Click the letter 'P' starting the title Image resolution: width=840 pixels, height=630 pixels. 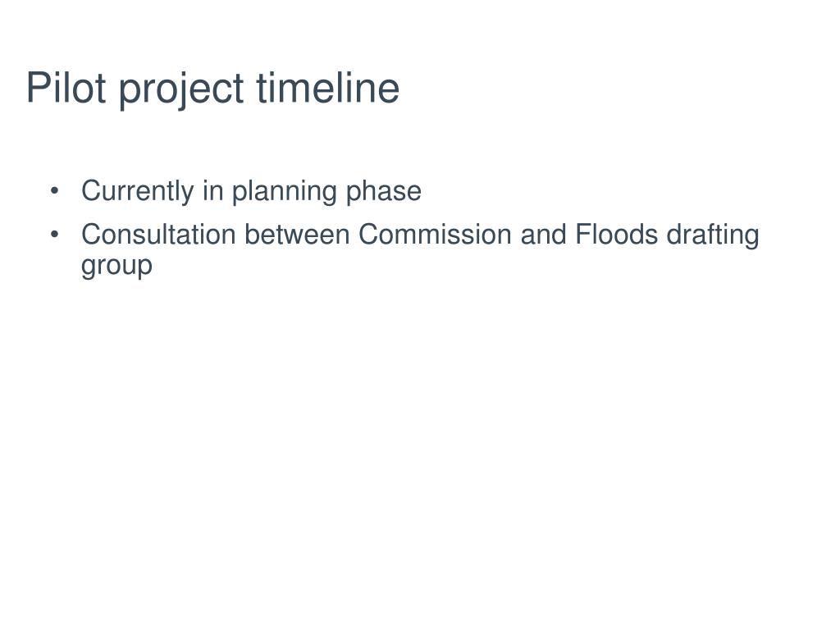[x=36, y=87]
